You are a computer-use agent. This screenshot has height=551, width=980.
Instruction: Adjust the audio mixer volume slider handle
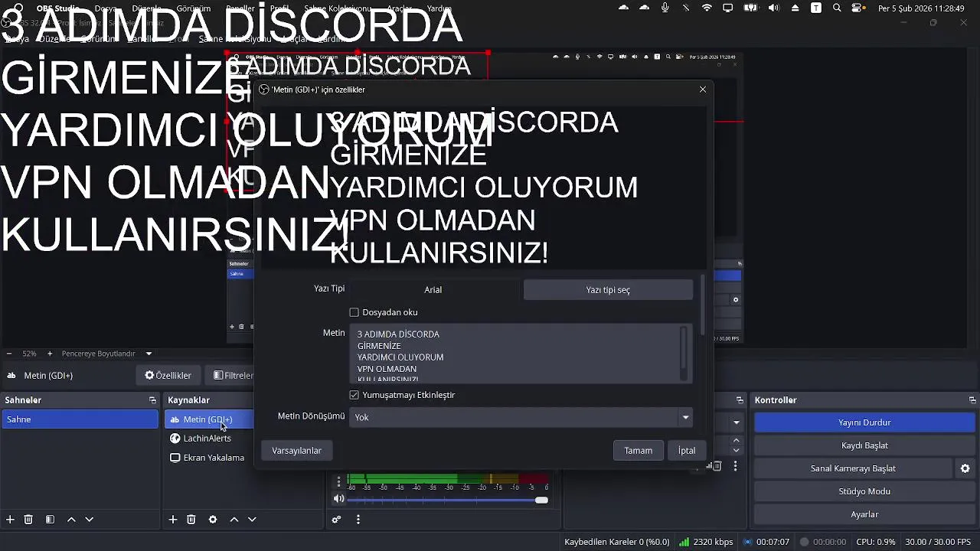click(541, 500)
